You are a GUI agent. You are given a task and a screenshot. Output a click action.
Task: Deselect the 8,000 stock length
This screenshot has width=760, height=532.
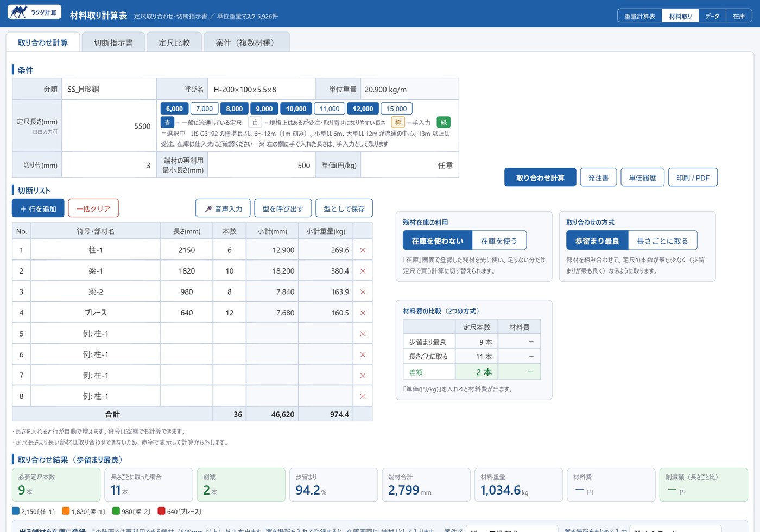click(x=234, y=109)
